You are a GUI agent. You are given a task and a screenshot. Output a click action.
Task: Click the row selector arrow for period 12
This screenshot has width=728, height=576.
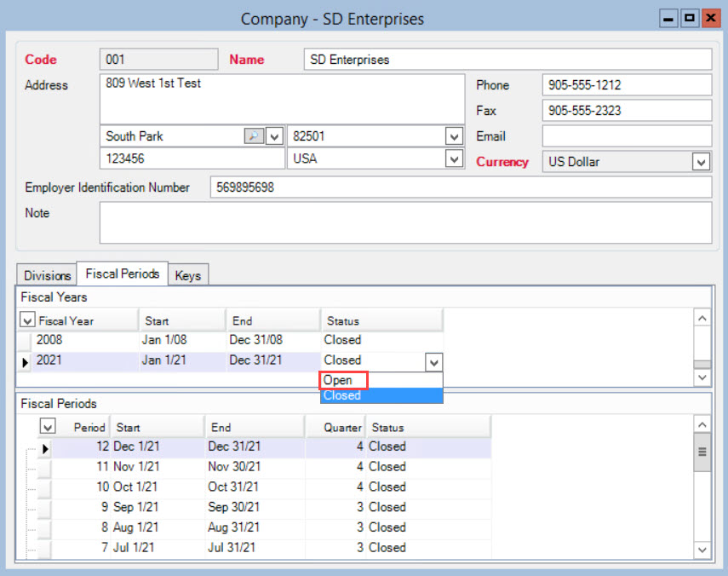coord(44,448)
